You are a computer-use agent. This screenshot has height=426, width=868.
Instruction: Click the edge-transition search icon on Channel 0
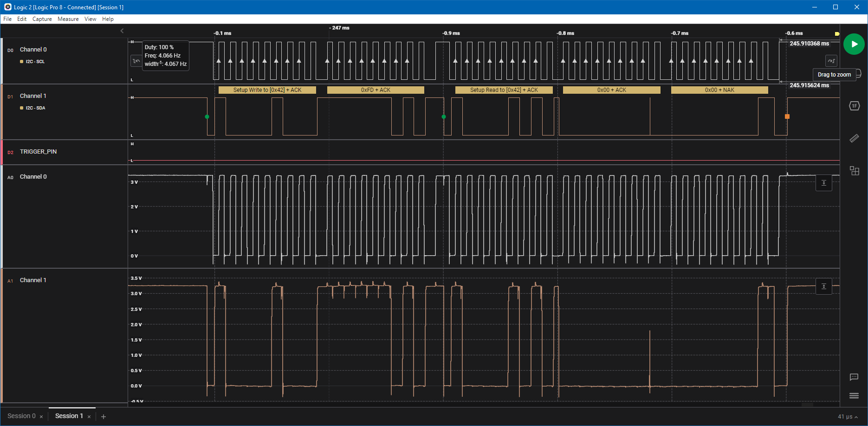tap(135, 61)
